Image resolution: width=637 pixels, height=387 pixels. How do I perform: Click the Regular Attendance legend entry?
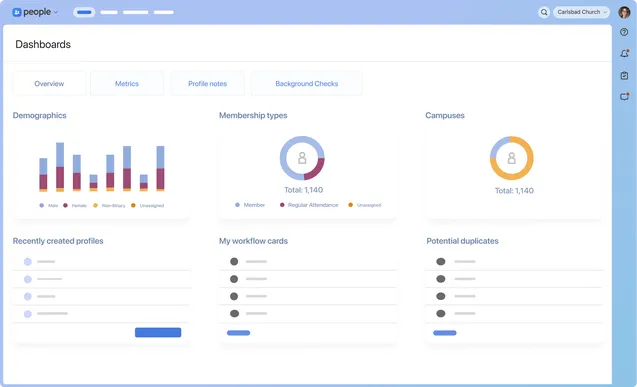(309, 205)
